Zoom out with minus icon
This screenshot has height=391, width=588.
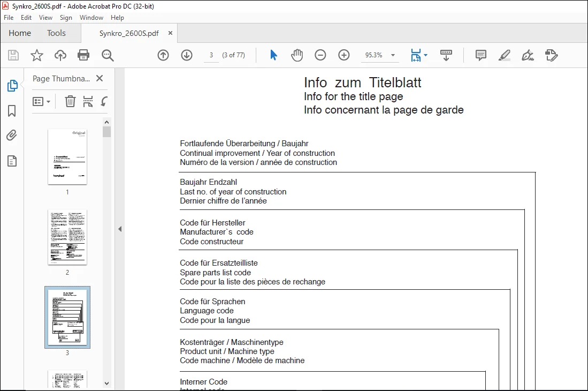[x=320, y=55]
